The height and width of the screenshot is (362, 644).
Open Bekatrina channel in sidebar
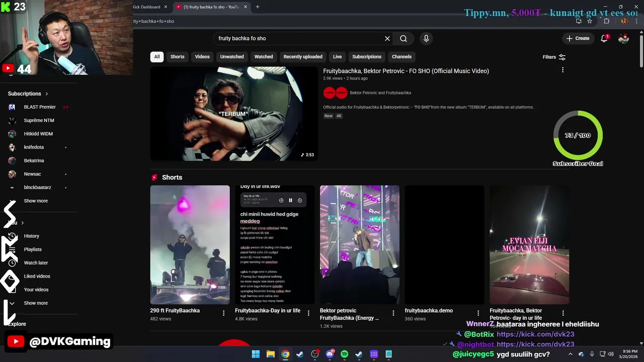click(x=34, y=160)
